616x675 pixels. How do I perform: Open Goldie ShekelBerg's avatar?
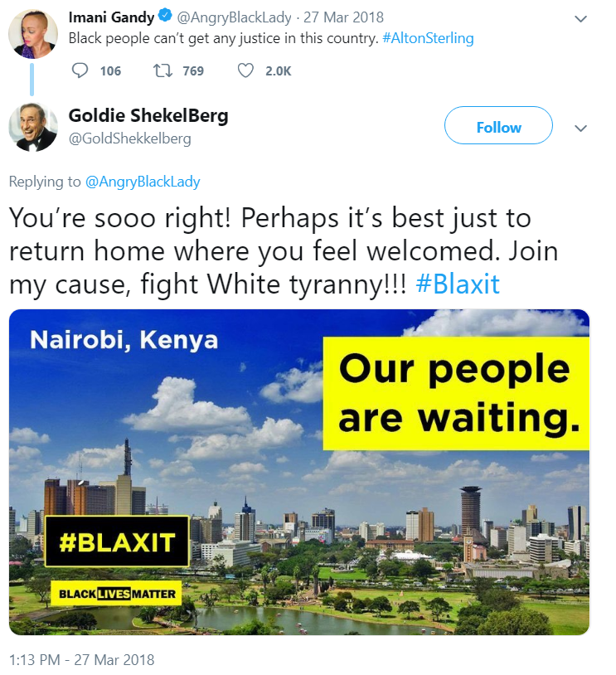[x=33, y=127]
